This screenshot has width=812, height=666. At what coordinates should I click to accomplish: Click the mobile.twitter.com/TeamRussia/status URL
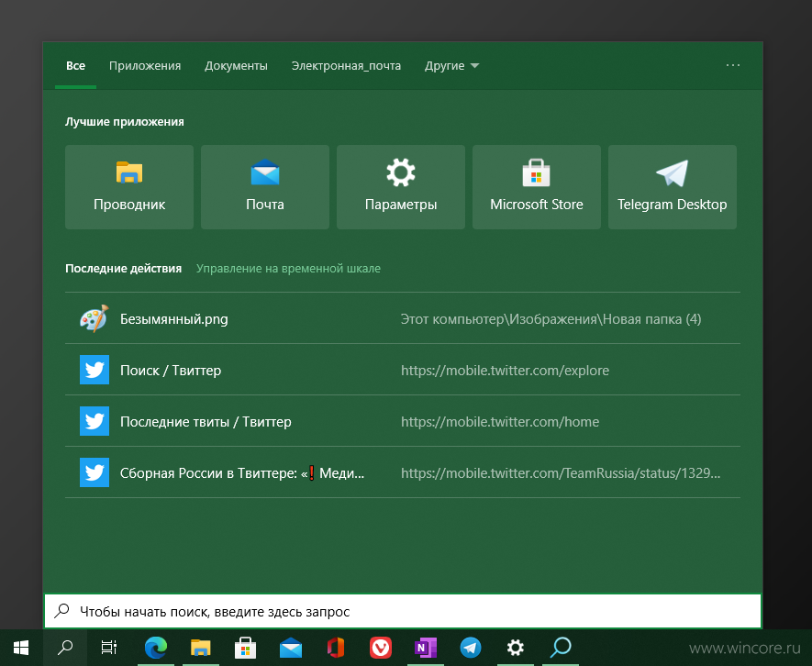coord(561,472)
